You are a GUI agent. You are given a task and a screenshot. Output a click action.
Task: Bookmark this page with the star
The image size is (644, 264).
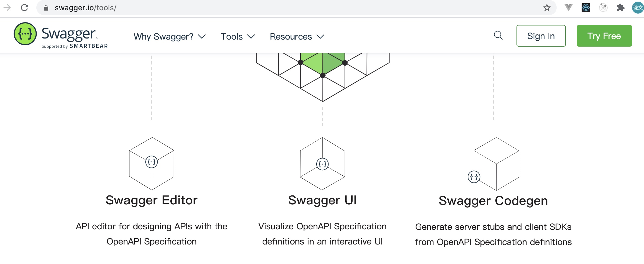(547, 8)
